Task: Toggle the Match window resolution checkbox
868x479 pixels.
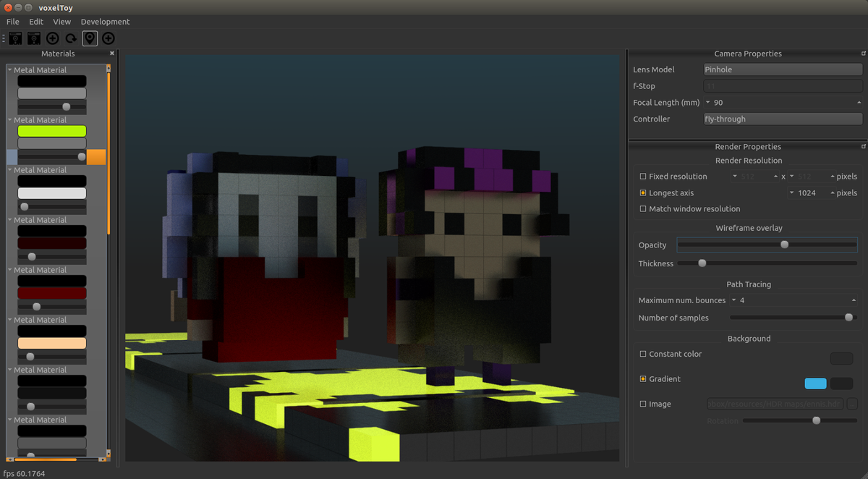Action: [642, 208]
